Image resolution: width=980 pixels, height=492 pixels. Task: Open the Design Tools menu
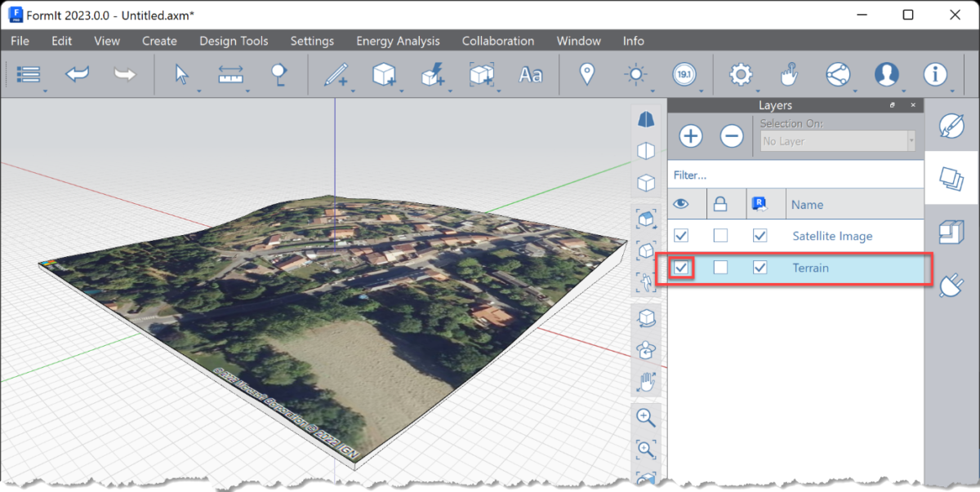tap(234, 41)
